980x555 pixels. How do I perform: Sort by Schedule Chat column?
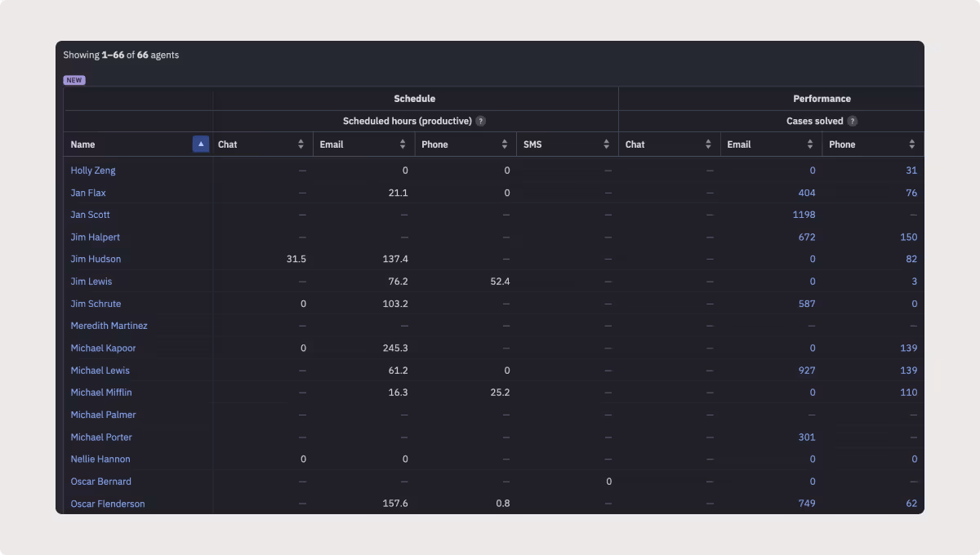301,144
